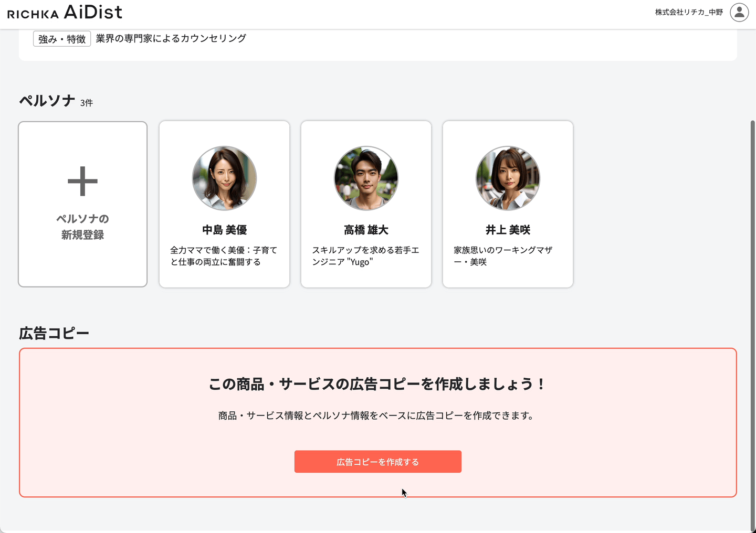The width and height of the screenshot is (756, 533).
Task: Select 中島 美優's profile photo
Action: pos(224,178)
